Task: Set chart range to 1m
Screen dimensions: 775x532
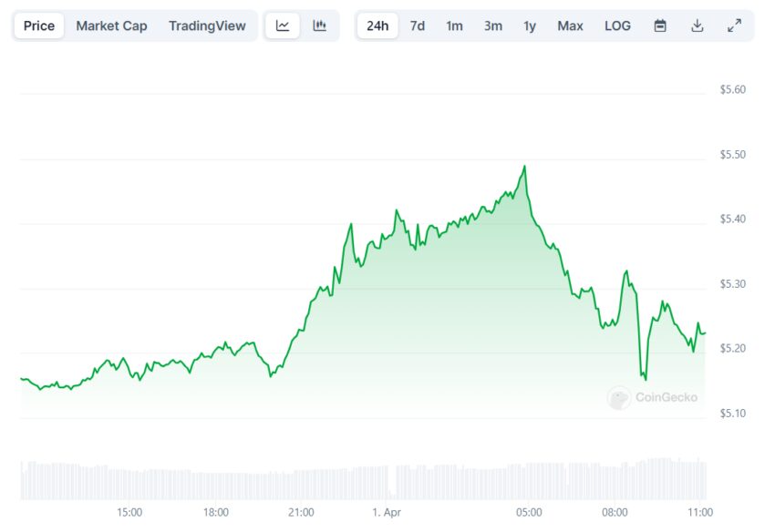Action: click(454, 26)
